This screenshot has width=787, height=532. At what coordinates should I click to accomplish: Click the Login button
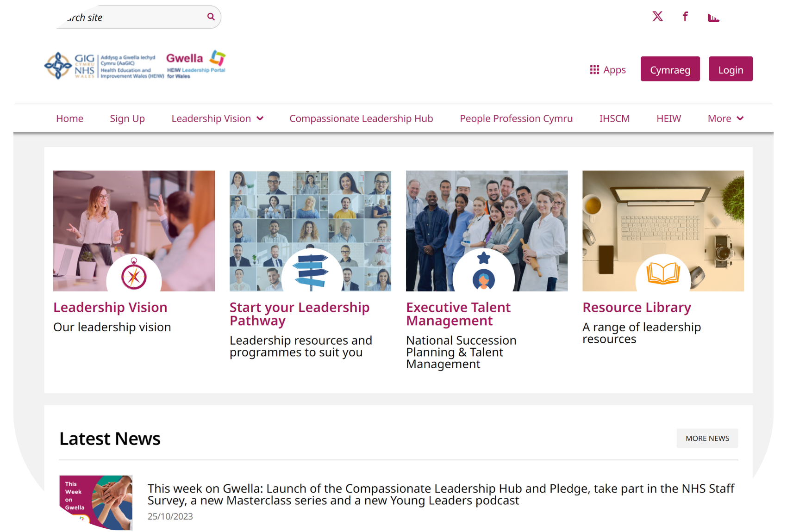click(731, 69)
